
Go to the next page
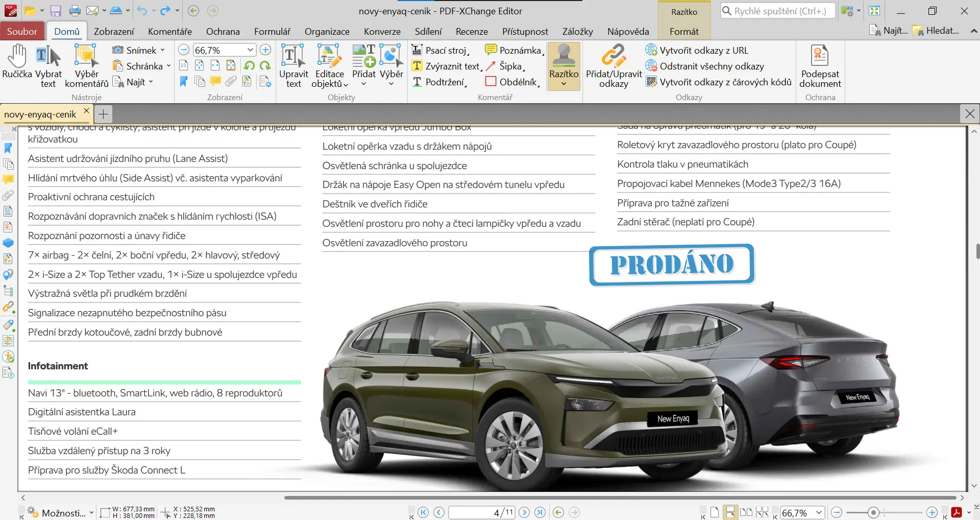[524, 512]
